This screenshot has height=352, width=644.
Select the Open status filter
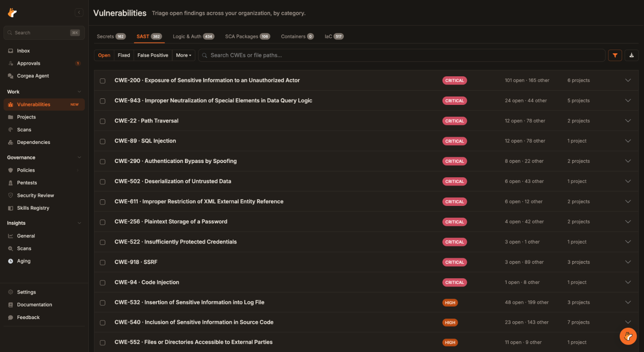coord(104,55)
